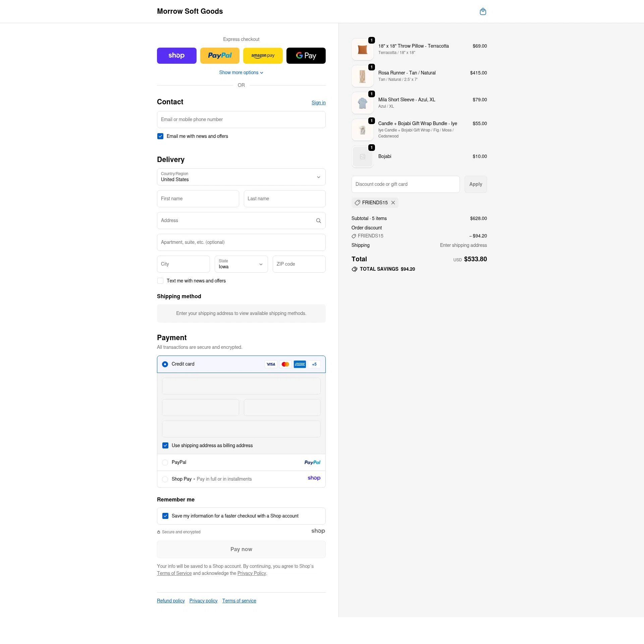Screen dimensions: 644x644
Task: Enable Text me with news and offers
Action: [x=160, y=281]
